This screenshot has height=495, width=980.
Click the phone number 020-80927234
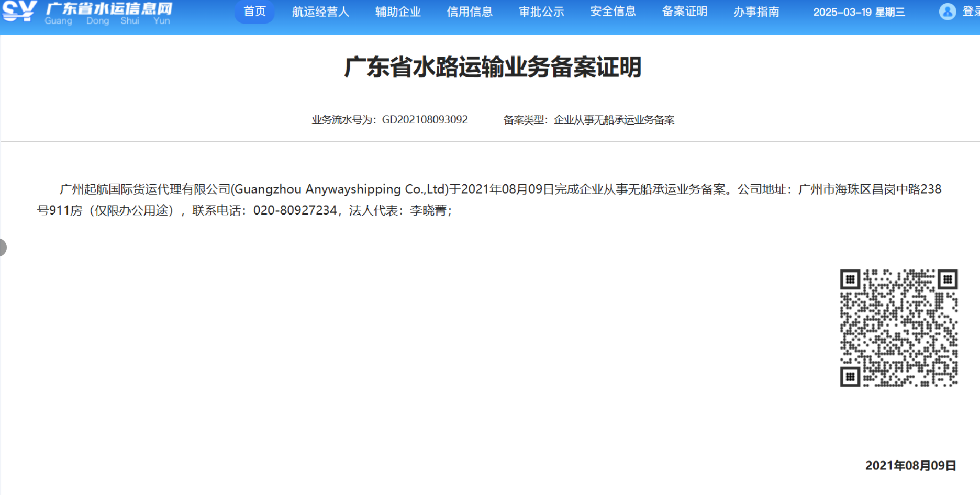point(295,210)
